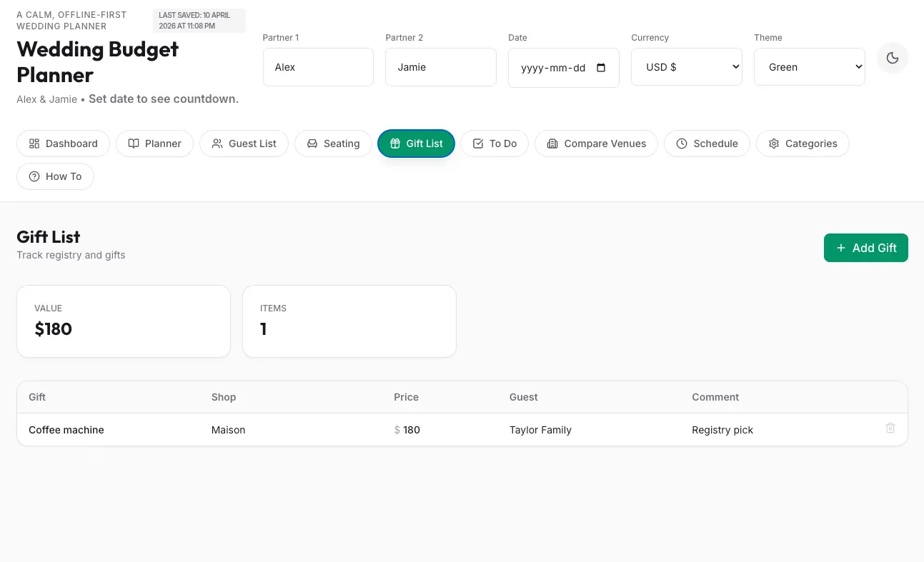Click the Schedule clock icon

682,144
